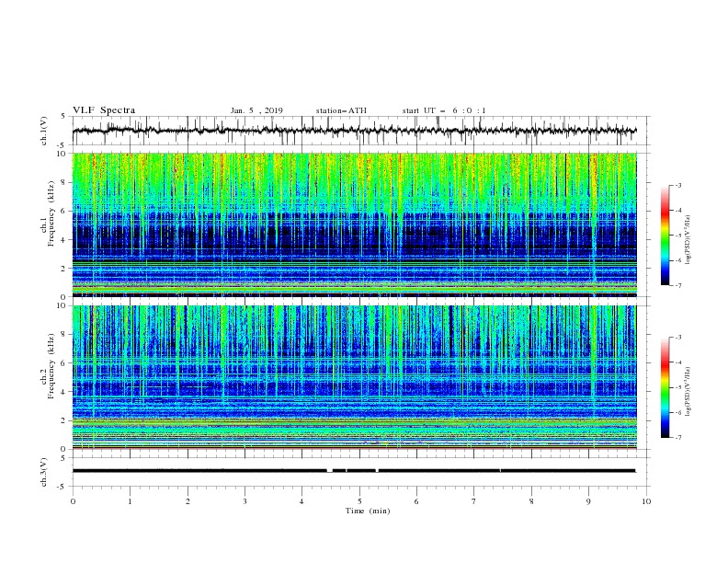
Task: Click the 0 minute tick on time axis
Action: [73, 501]
